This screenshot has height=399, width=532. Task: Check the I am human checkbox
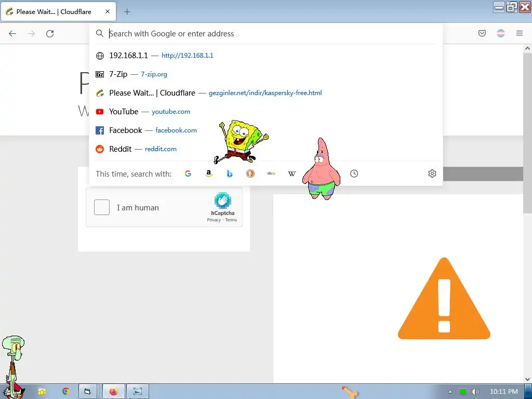pos(102,207)
